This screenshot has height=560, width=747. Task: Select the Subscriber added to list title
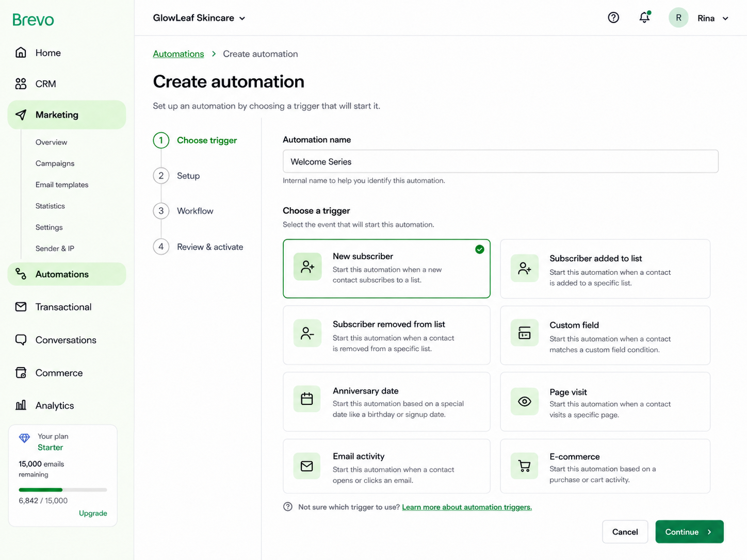(x=596, y=258)
